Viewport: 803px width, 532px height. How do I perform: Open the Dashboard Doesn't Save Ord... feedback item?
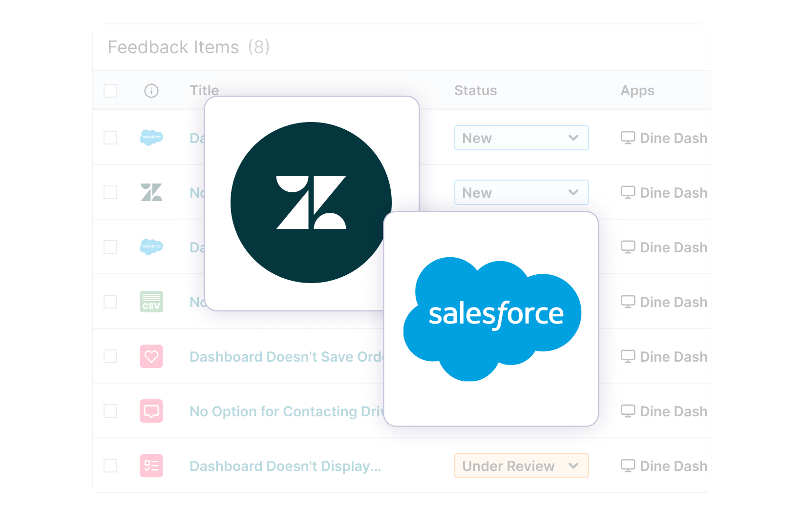point(287,357)
